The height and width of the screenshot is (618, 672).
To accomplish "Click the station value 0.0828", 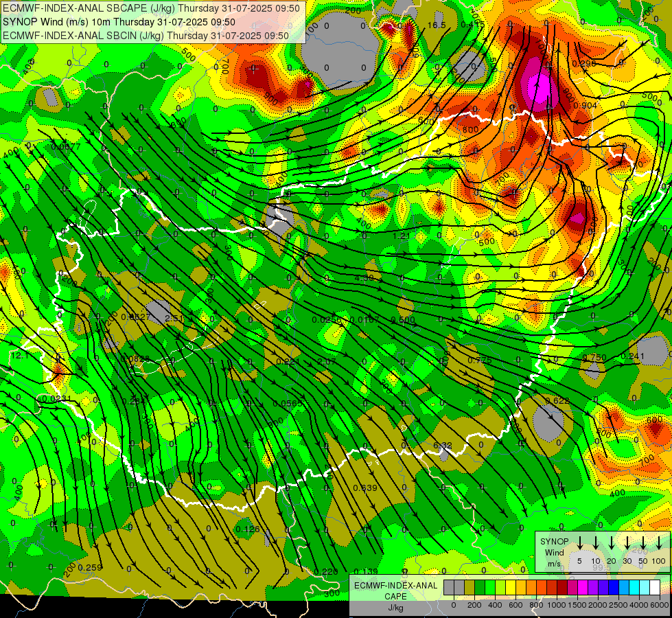I will (x=135, y=358).
